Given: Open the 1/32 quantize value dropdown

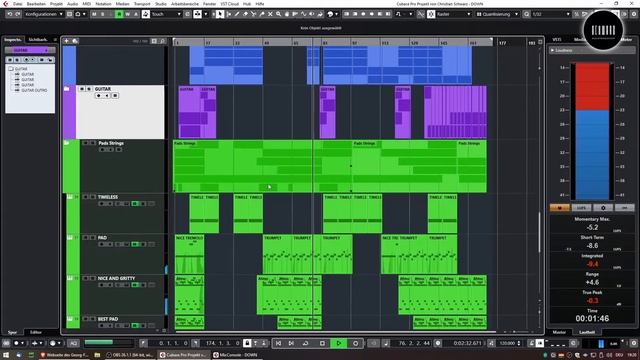Looking at the screenshot, I should [551, 14].
